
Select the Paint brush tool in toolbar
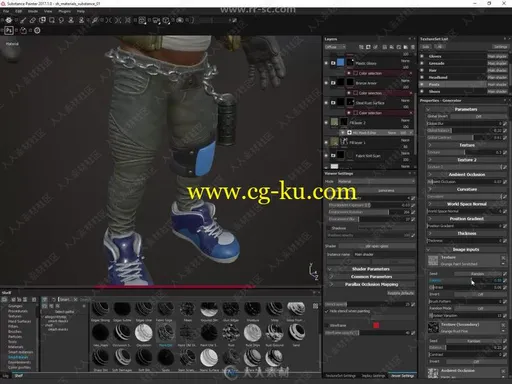tap(23, 20)
